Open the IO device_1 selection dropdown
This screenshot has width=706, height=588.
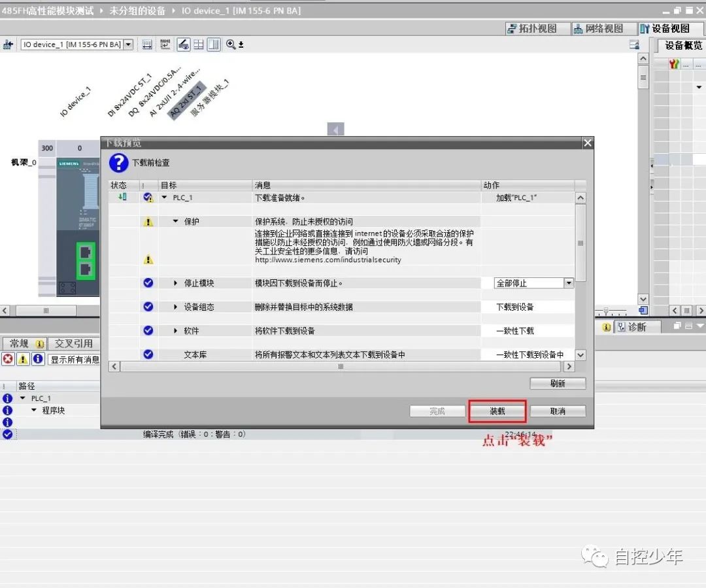(x=127, y=44)
